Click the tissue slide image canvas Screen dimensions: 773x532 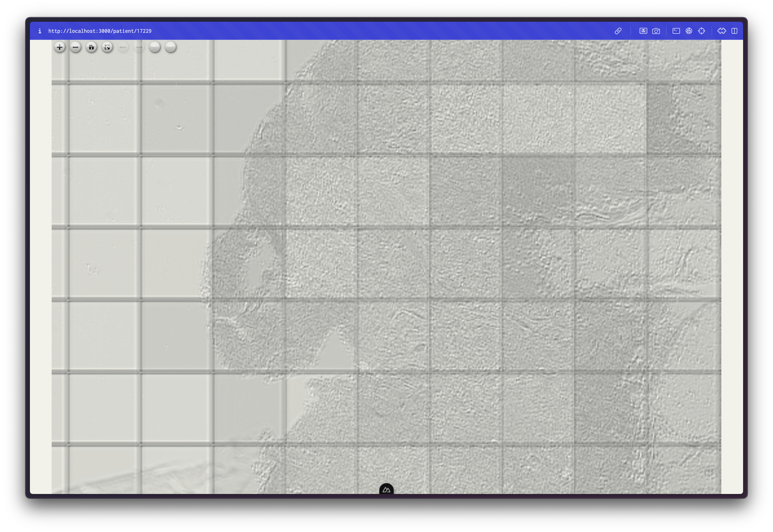434,267
